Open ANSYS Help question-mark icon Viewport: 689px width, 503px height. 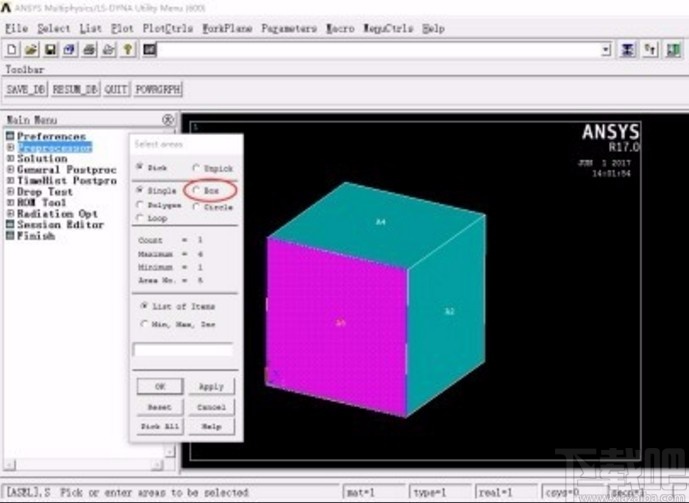point(128,50)
